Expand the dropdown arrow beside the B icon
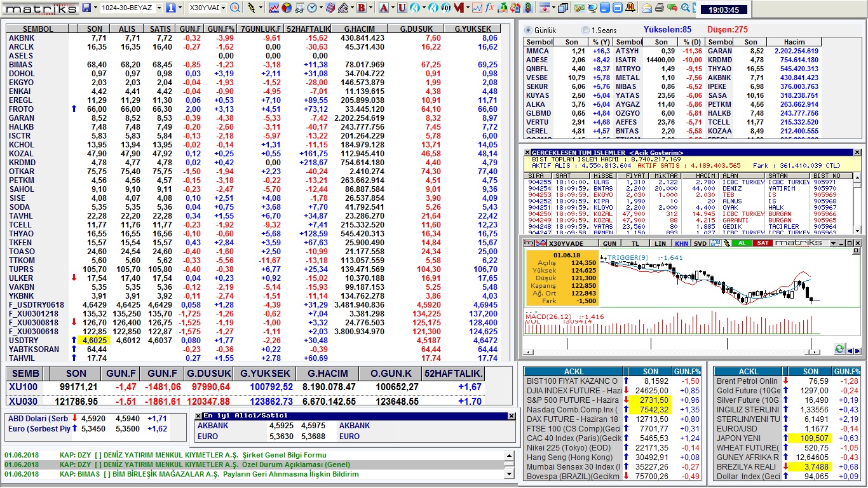The height and width of the screenshot is (488, 868). (370, 8)
